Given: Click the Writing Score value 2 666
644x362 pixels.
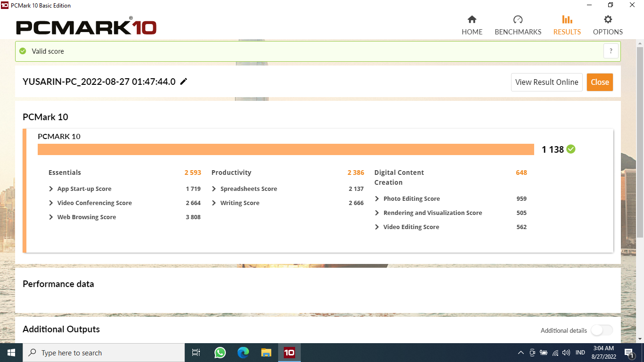Looking at the screenshot, I should click(x=356, y=203).
